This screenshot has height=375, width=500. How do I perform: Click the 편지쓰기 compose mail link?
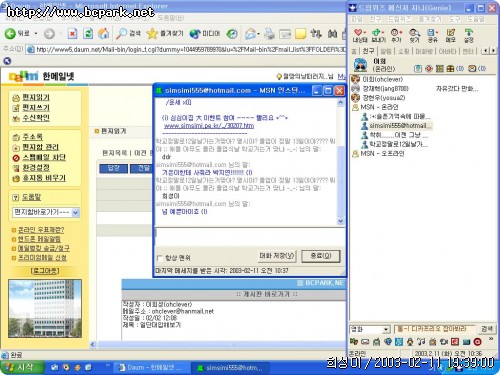(36, 108)
